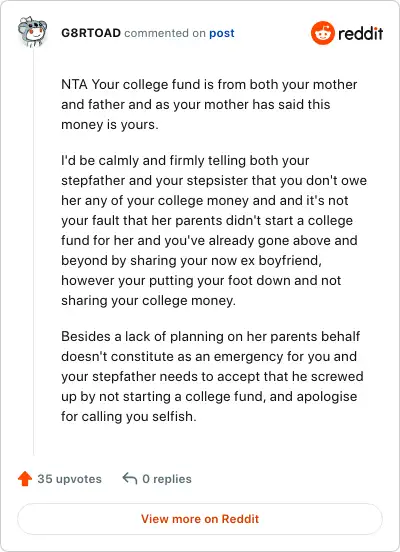Open the "0 replies" label
This screenshot has height=552, width=400.
pos(167,479)
